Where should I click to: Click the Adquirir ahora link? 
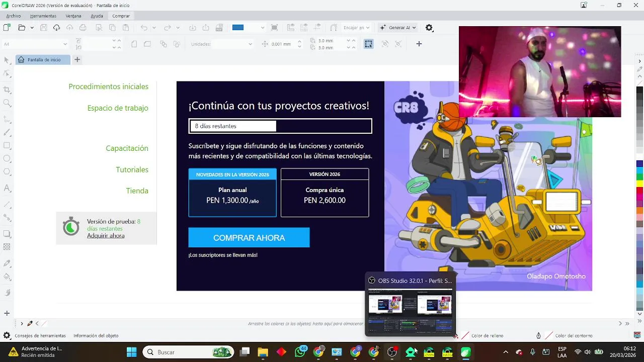106,236
